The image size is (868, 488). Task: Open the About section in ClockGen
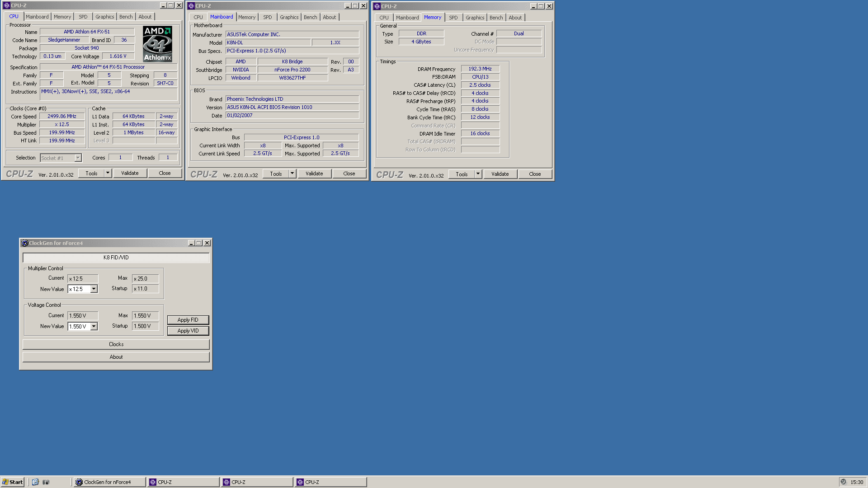116,357
